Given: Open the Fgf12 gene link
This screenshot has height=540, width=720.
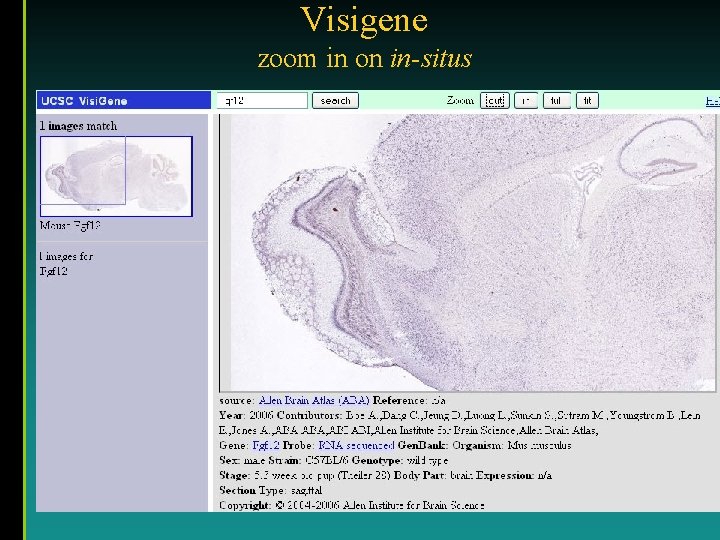Looking at the screenshot, I should pyautogui.click(x=266, y=445).
